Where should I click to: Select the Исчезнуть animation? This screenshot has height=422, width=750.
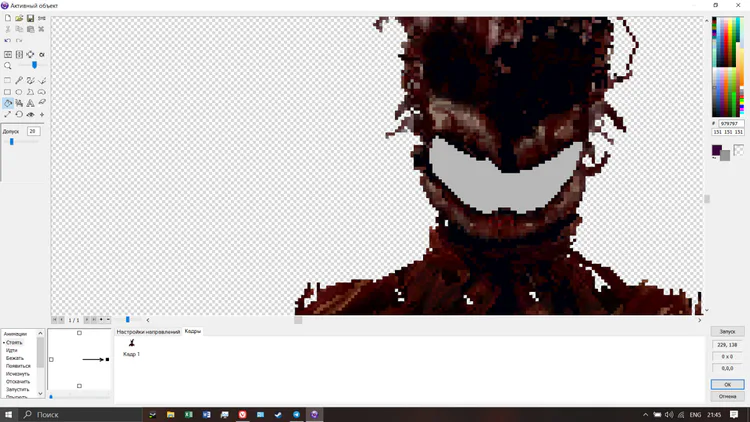pyautogui.click(x=18, y=374)
